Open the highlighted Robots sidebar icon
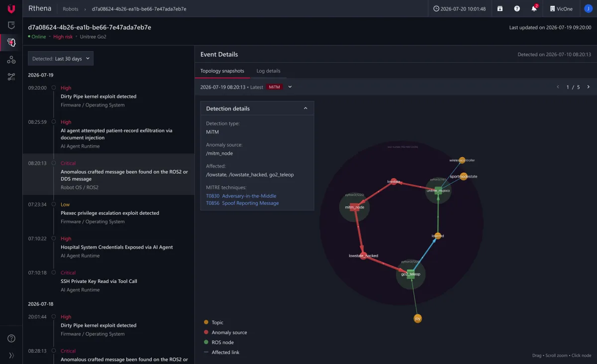 [x=11, y=43]
